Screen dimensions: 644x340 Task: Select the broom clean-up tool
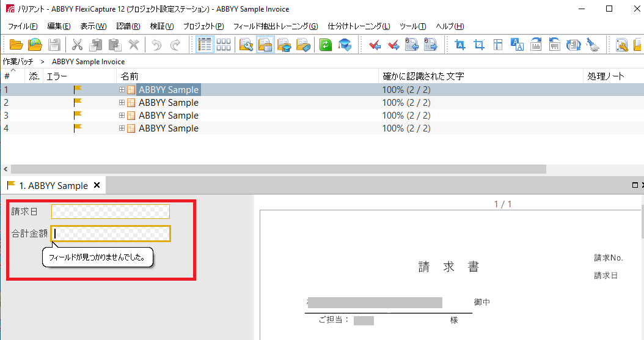coord(593,45)
